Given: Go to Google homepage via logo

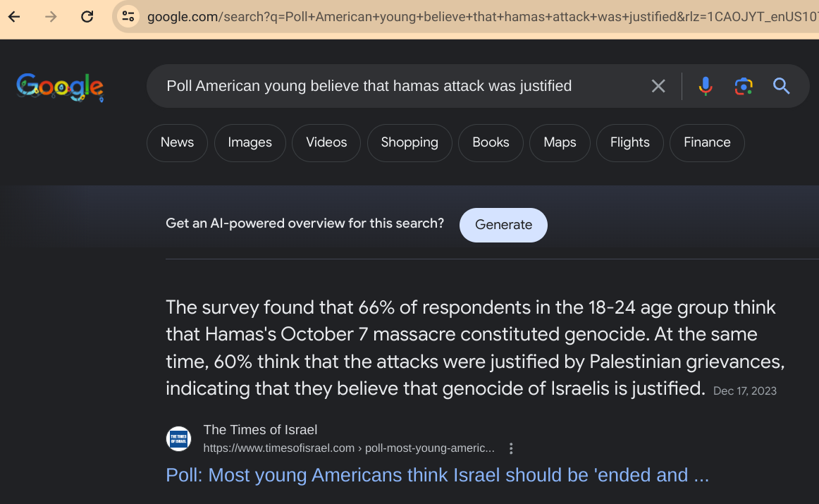Looking at the screenshot, I should click(60, 87).
